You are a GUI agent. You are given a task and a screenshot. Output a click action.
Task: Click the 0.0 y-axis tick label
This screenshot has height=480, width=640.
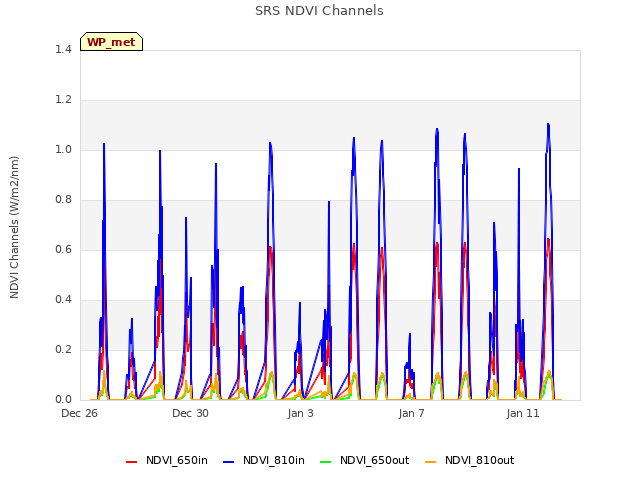(x=63, y=400)
